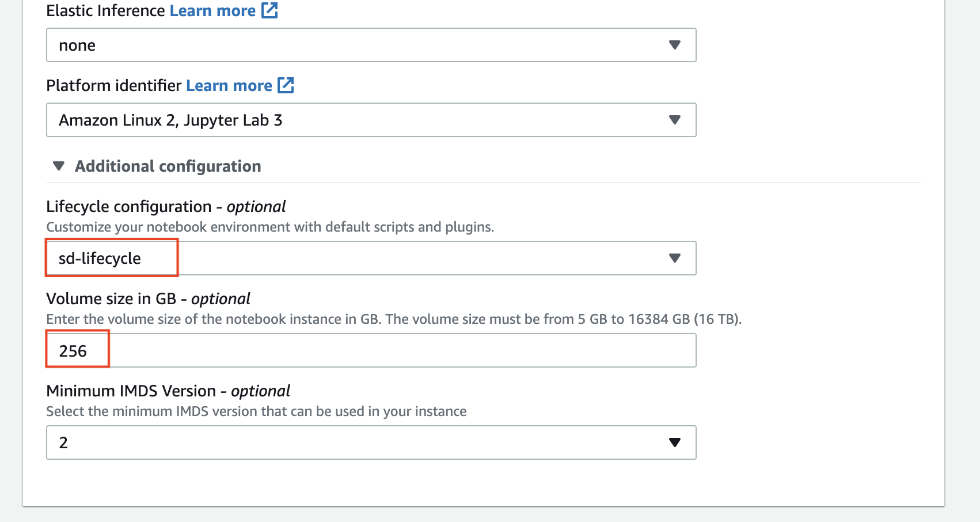Click the Minimum IMDS Version label
The height and width of the screenshot is (522, 980).
point(168,391)
